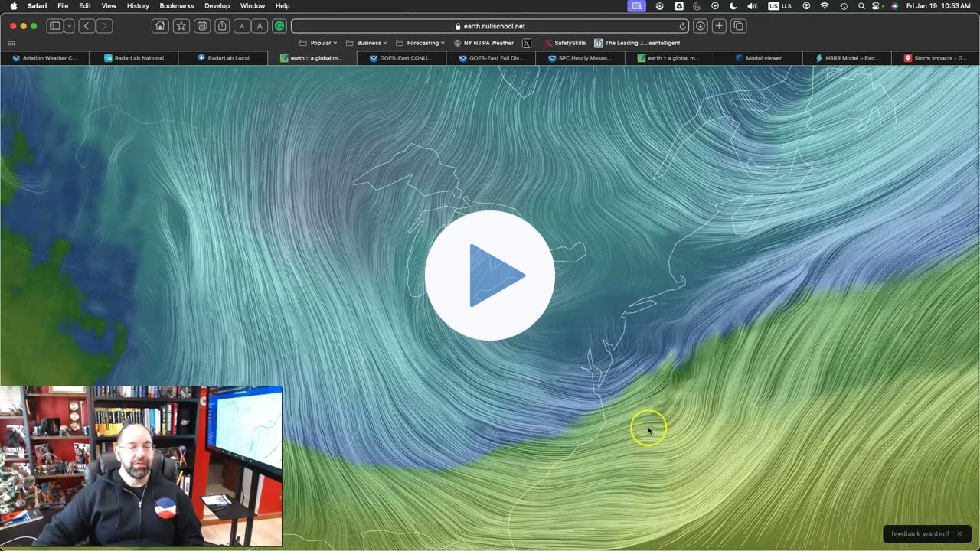Bookmark page with the star icon

click(181, 26)
